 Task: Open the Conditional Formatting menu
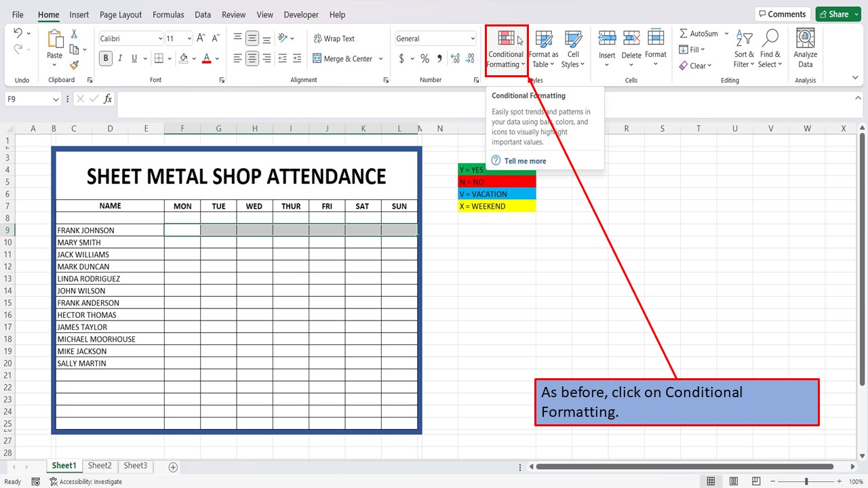(507, 49)
